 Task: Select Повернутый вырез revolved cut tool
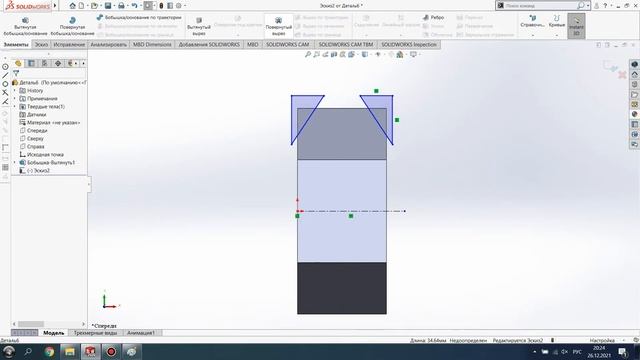pos(278,27)
